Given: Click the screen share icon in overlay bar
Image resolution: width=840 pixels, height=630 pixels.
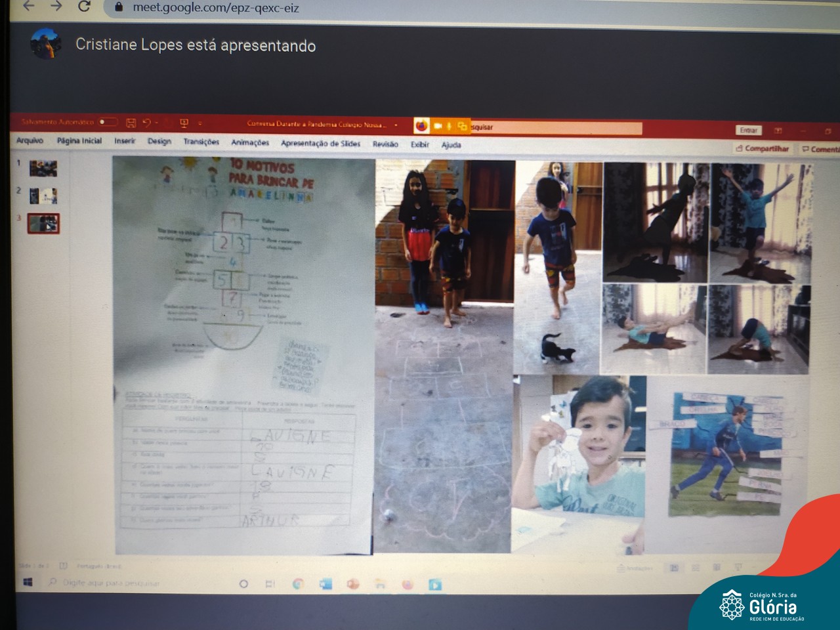Looking at the screenshot, I should 462,126.
